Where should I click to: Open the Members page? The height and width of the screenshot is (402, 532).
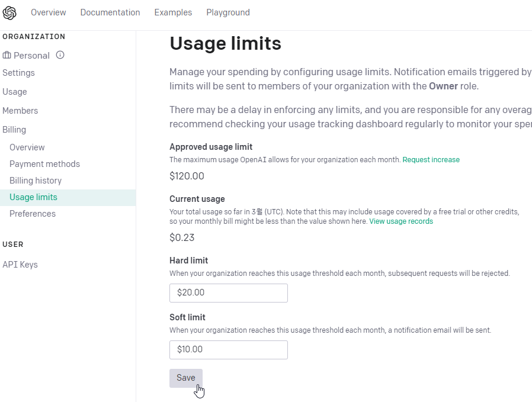[x=20, y=111]
